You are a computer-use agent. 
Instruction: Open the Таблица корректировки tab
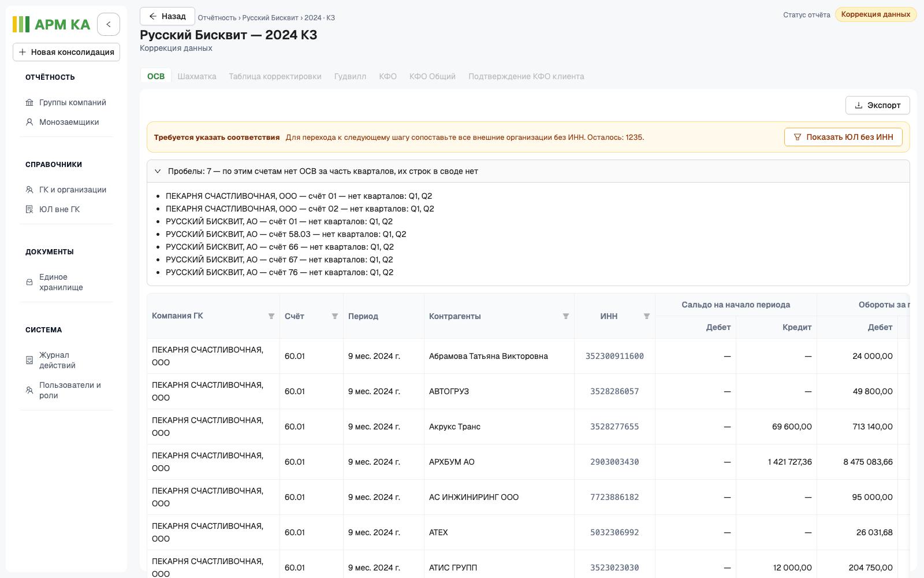(275, 76)
